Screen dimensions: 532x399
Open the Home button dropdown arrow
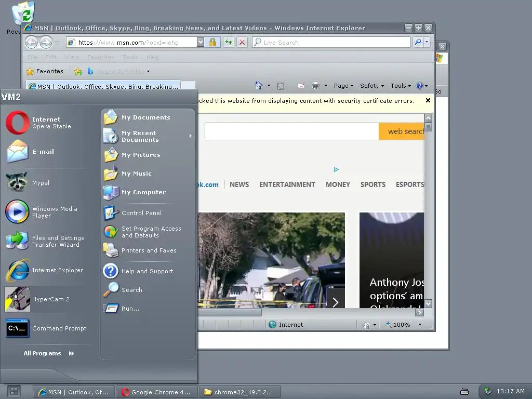point(269,86)
